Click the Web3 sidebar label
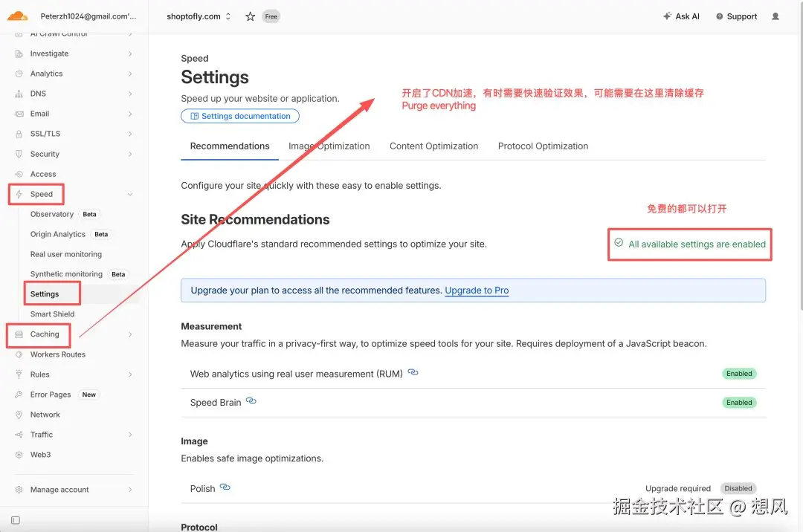The width and height of the screenshot is (803, 532). pos(40,454)
